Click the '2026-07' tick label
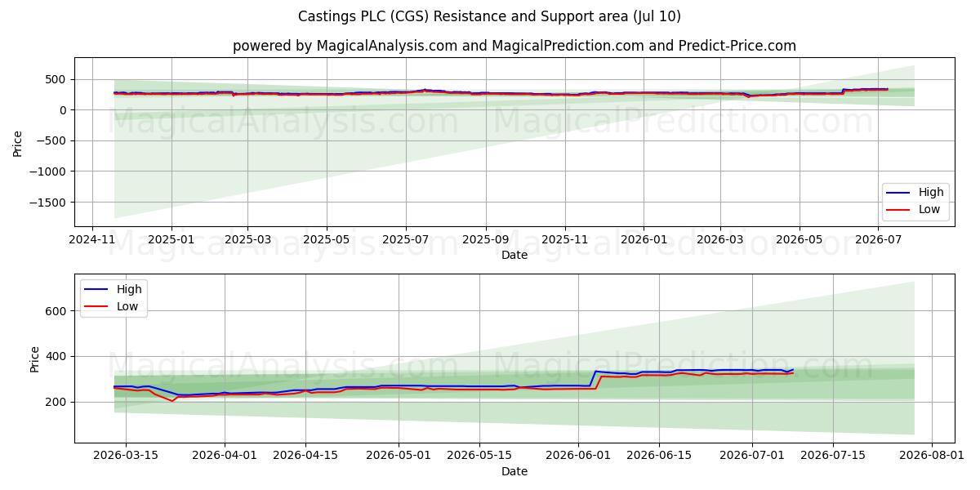980x490 pixels. click(879, 239)
